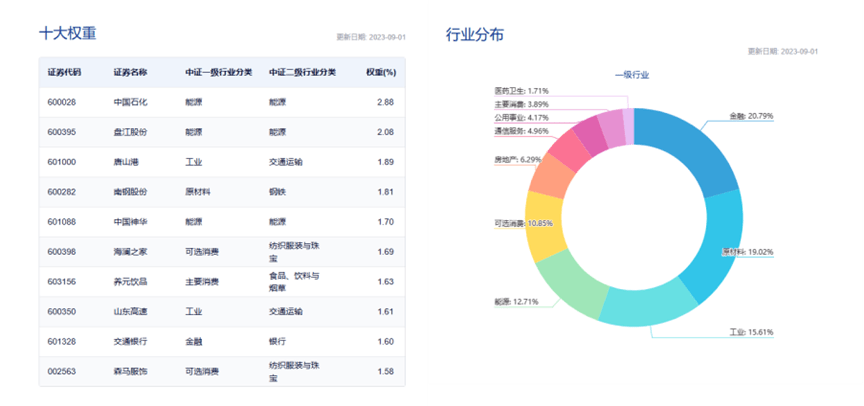Click the 中证二级行业分类 column header

tap(302, 73)
